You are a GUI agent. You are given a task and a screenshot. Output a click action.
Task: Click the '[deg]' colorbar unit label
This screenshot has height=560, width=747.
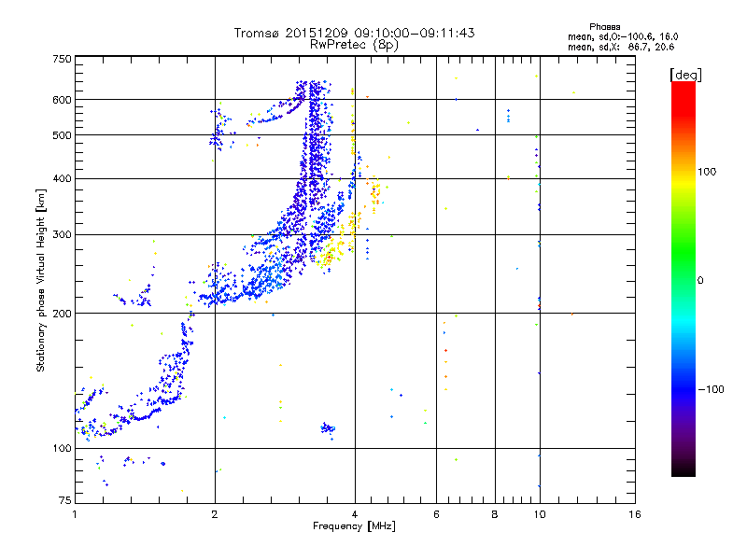tap(685, 75)
